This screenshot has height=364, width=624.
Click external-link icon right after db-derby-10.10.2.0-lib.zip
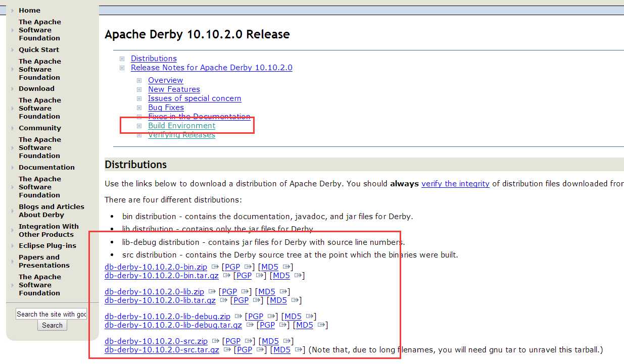(212, 291)
